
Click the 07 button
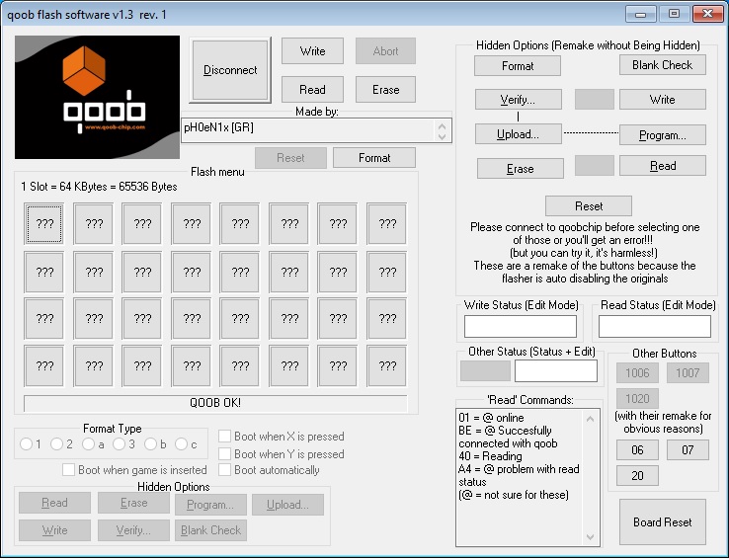click(x=688, y=450)
